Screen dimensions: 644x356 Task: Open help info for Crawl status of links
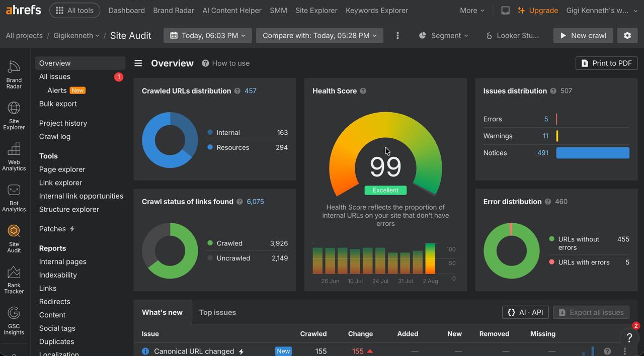[x=239, y=202]
